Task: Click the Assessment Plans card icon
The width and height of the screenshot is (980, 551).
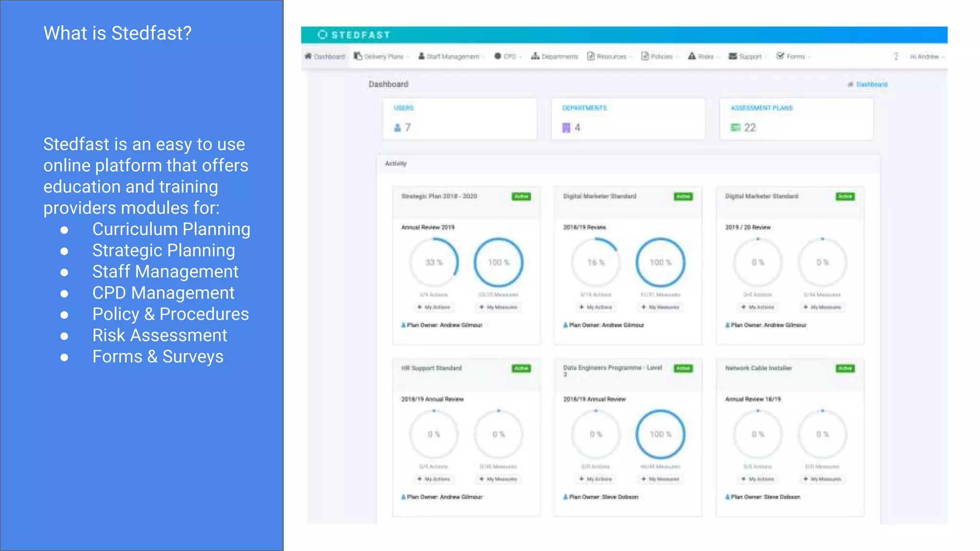Action: pos(735,128)
